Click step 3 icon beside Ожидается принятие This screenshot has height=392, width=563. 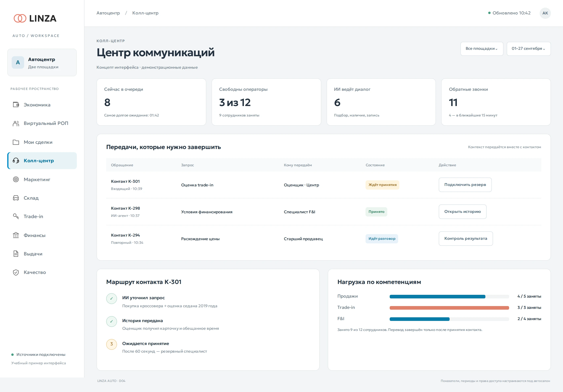(112, 344)
